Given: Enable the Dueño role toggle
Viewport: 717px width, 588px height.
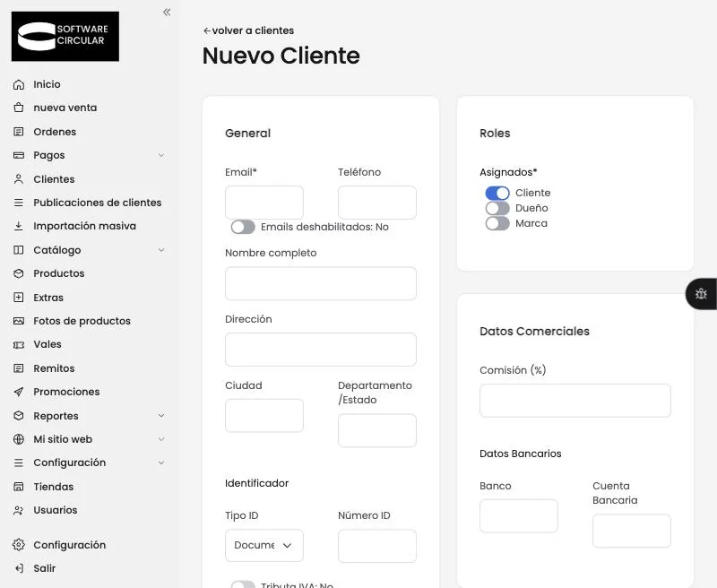Looking at the screenshot, I should (497, 209).
